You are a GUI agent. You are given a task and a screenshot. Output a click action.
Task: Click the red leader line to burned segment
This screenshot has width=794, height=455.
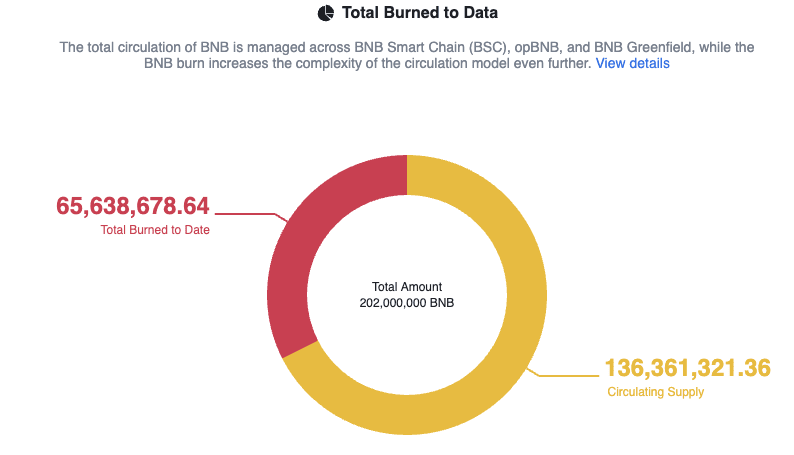coord(251,215)
